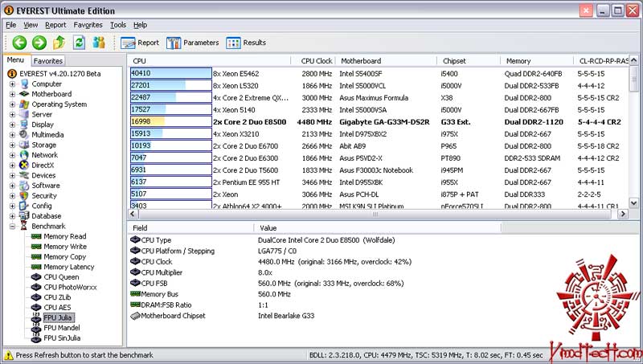Select the Network tree icon

[x=24, y=155]
